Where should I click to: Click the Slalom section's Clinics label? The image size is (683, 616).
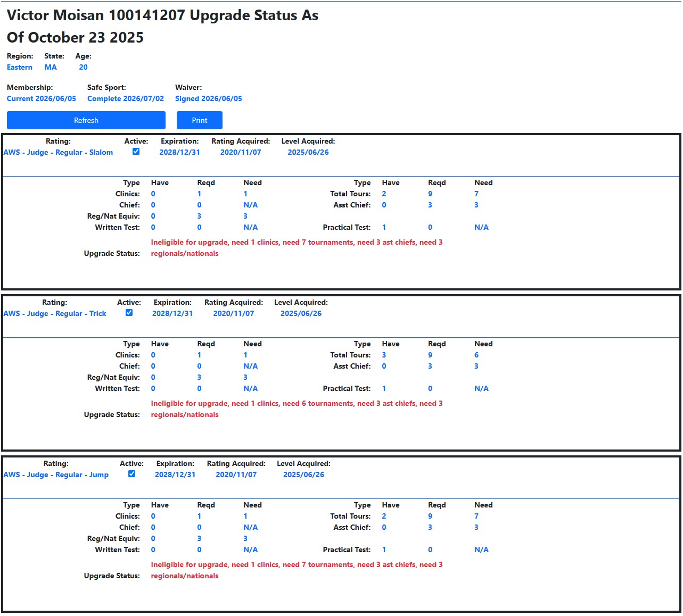[128, 194]
